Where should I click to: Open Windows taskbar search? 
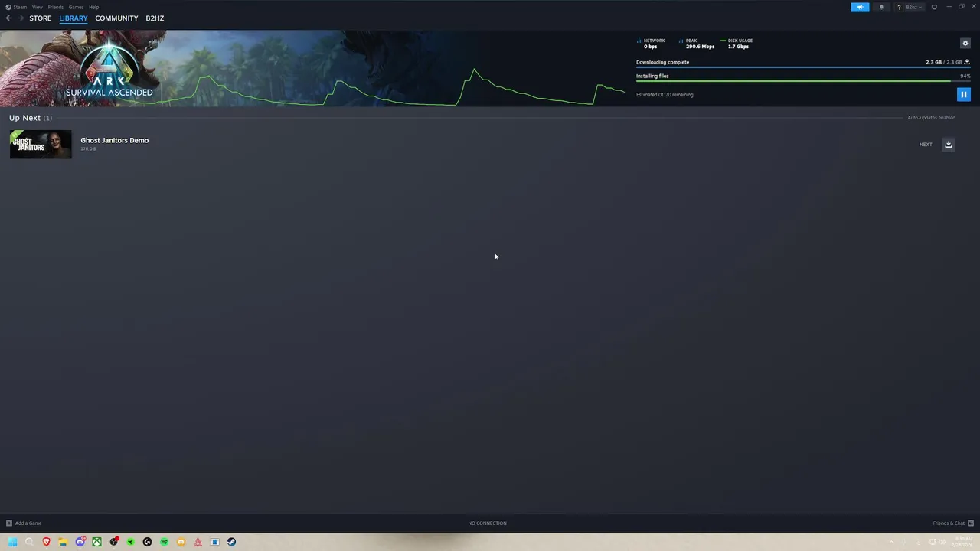click(29, 542)
